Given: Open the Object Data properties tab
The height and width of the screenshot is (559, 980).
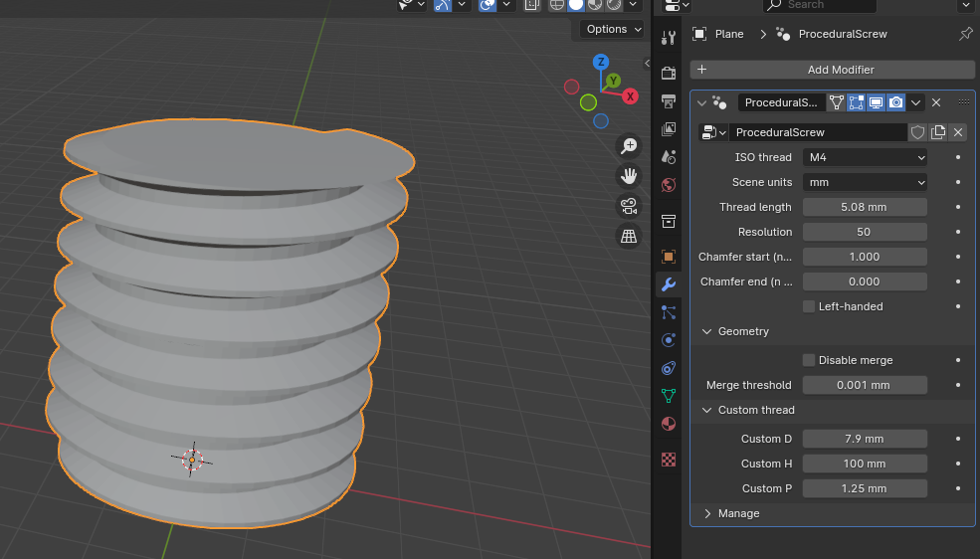Looking at the screenshot, I should pos(669,395).
